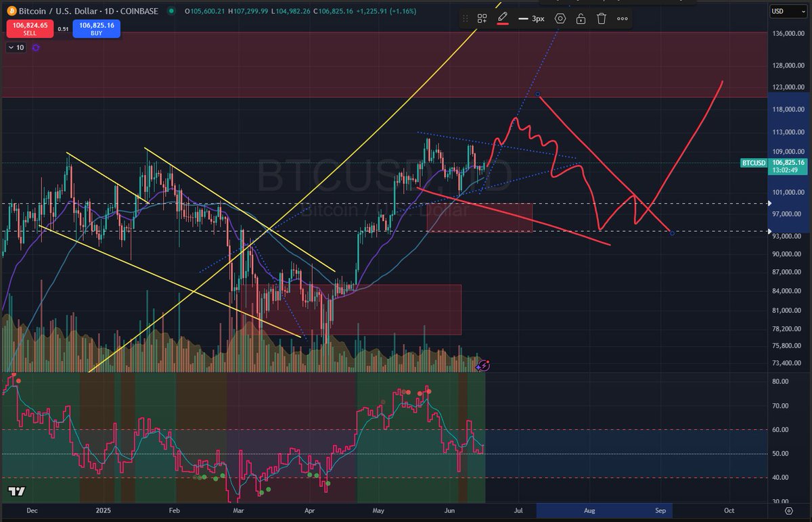Viewport: 812px width, 522px height.
Task: Delete the drawing using the trash icon
Action: pyautogui.click(x=602, y=18)
